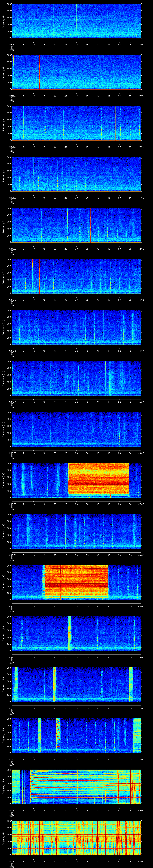Click the 14:45:00 start time label

coord(12,453)
